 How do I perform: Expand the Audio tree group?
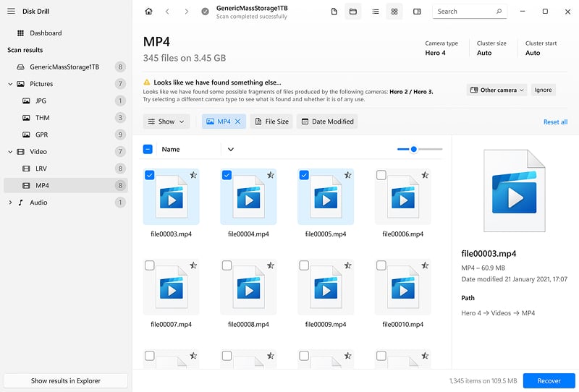tap(10, 203)
